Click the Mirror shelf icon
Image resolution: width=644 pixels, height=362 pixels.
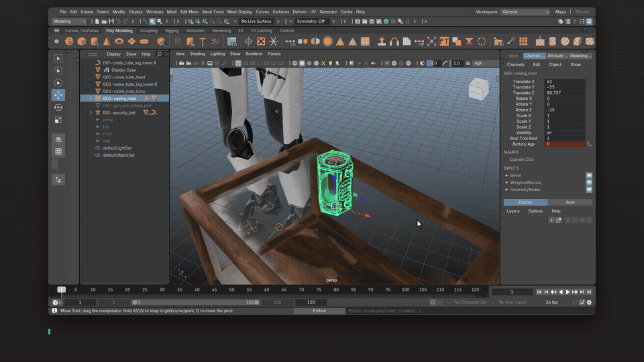pyautogui.click(x=315, y=42)
